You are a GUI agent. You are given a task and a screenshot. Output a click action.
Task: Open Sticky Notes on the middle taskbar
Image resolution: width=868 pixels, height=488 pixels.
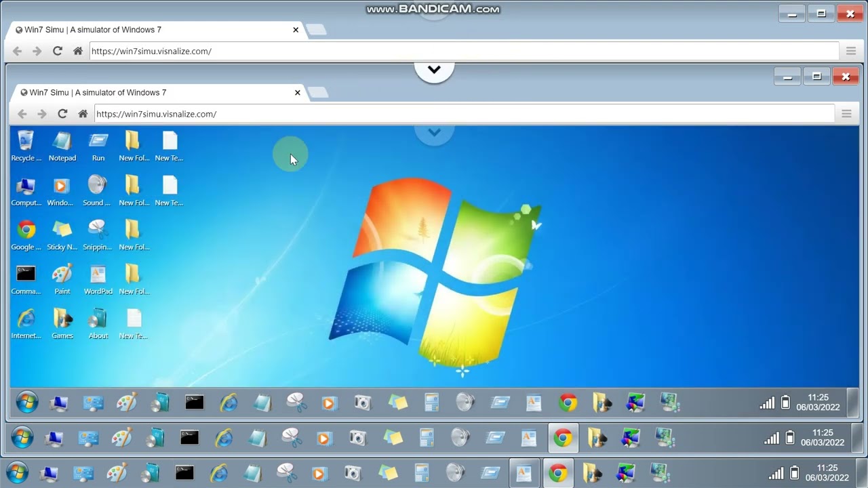[x=393, y=438]
